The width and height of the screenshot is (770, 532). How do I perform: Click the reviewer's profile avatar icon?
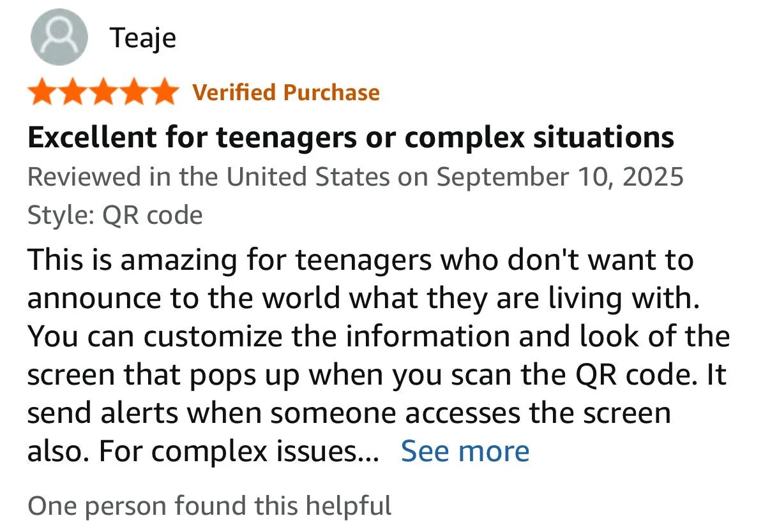59,38
